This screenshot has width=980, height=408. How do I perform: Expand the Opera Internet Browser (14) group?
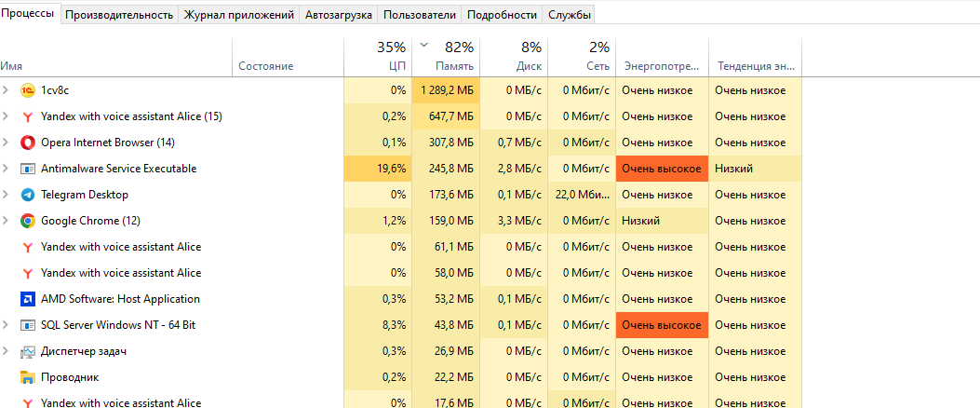(x=6, y=143)
